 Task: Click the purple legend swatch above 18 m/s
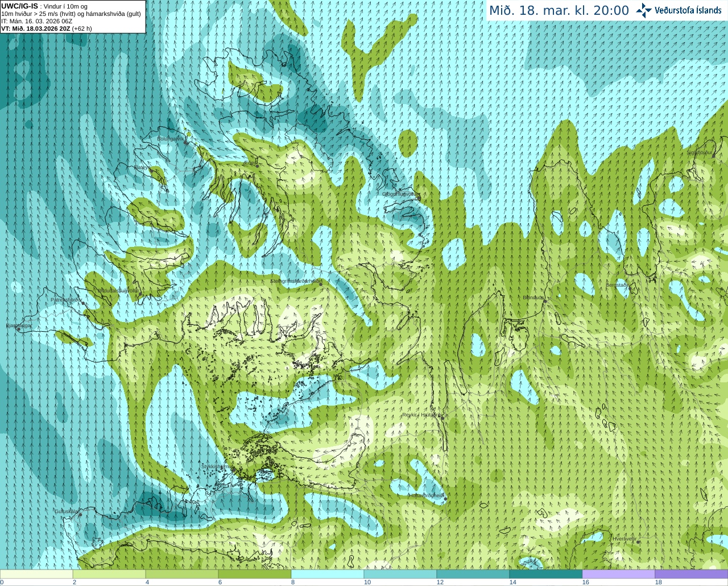(x=692, y=574)
